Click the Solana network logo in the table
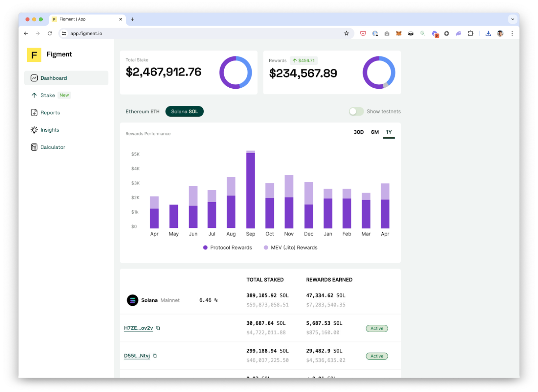The height and width of the screenshot is (392, 538). coord(132,300)
